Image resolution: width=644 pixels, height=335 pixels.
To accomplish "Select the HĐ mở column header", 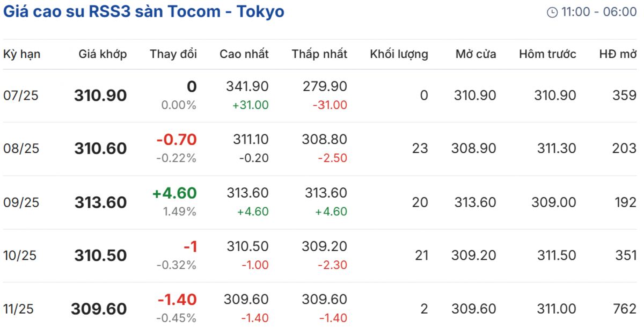I will click(618, 54).
